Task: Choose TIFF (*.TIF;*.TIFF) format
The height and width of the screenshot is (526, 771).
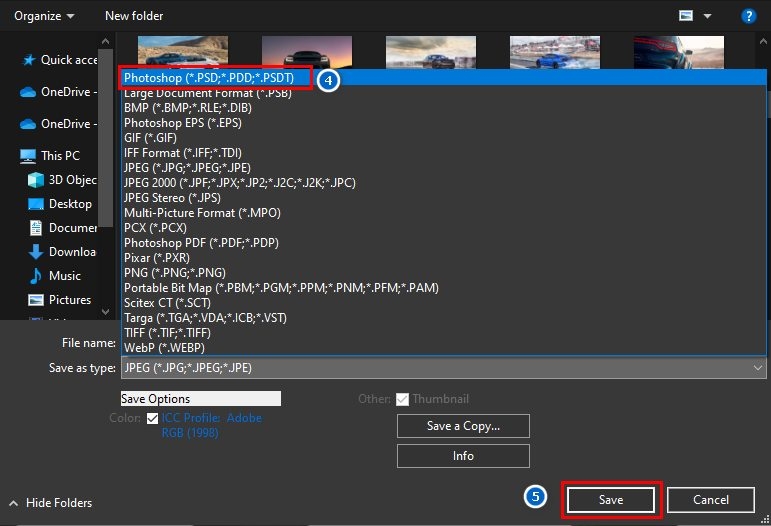Action: 443,333
